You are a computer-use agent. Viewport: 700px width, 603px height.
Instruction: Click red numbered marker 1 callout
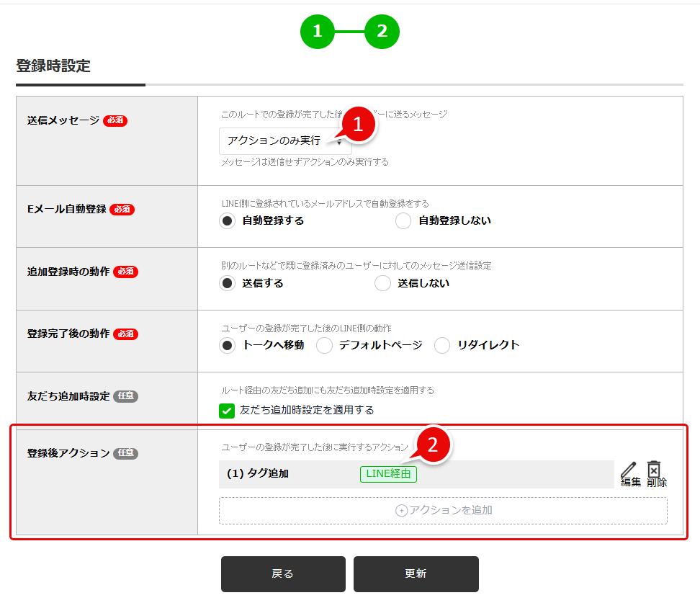click(x=359, y=124)
